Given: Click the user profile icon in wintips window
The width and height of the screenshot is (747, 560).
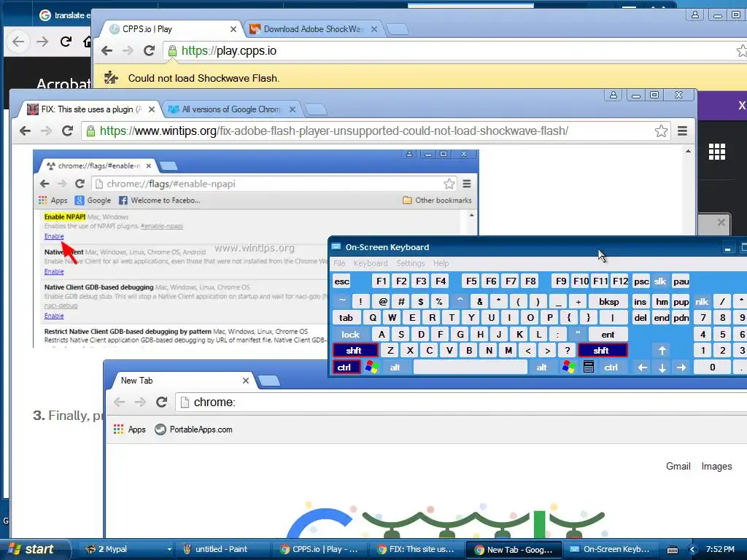Looking at the screenshot, I should click(614, 96).
